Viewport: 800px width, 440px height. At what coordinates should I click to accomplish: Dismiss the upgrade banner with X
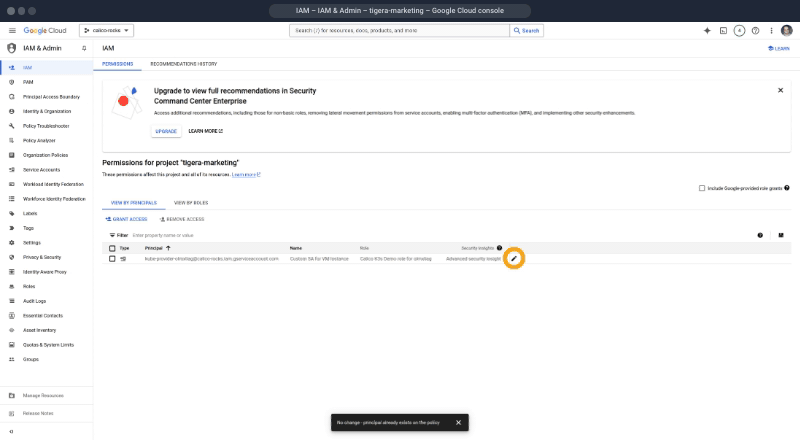(780, 90)
